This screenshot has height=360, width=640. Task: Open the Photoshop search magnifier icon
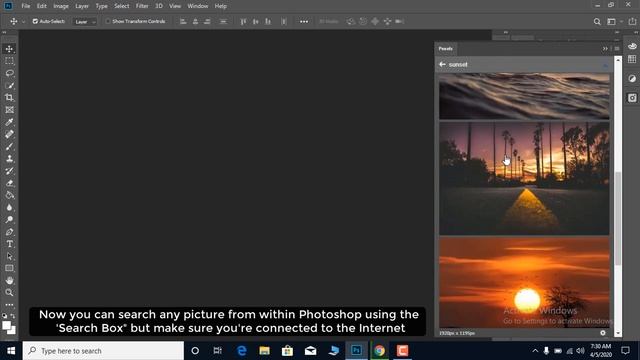pos(597,22)
